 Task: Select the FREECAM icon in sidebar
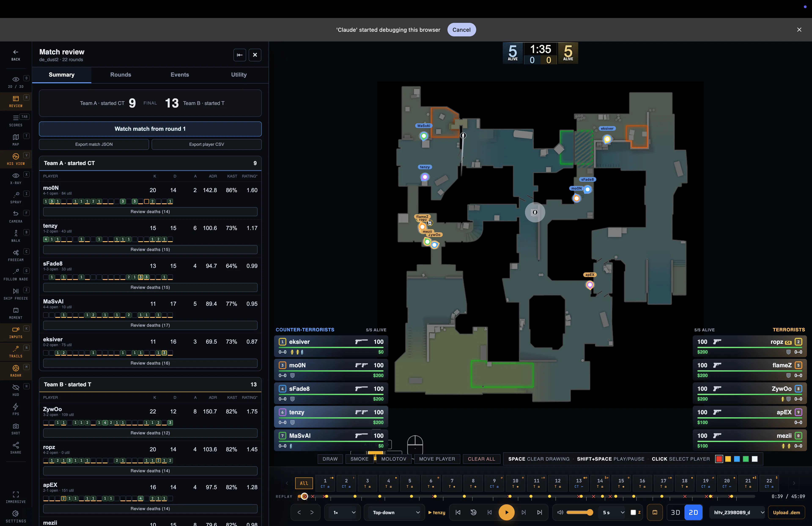[16, 253]
